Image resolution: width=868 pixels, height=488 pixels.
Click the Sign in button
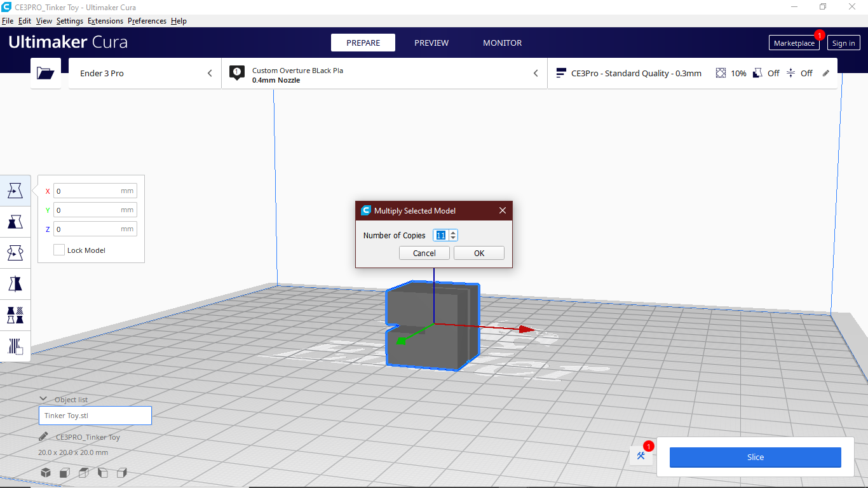[x=843, y=43]
